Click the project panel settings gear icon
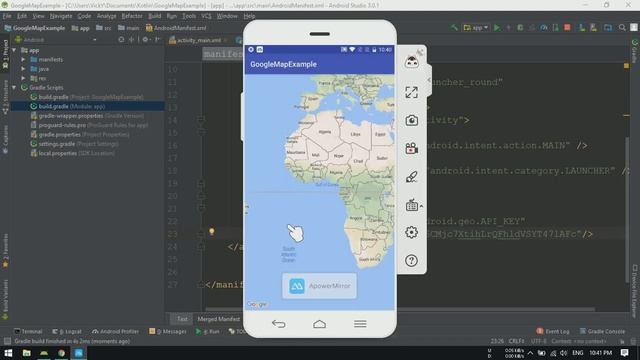The width and height of the screenshot is (640, 360). click(x=145, y=40)
